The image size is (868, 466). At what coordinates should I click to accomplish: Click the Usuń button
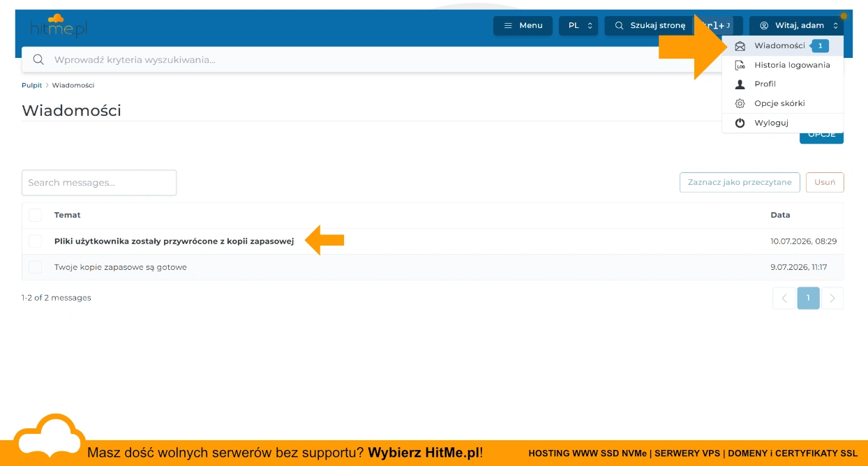825,182
